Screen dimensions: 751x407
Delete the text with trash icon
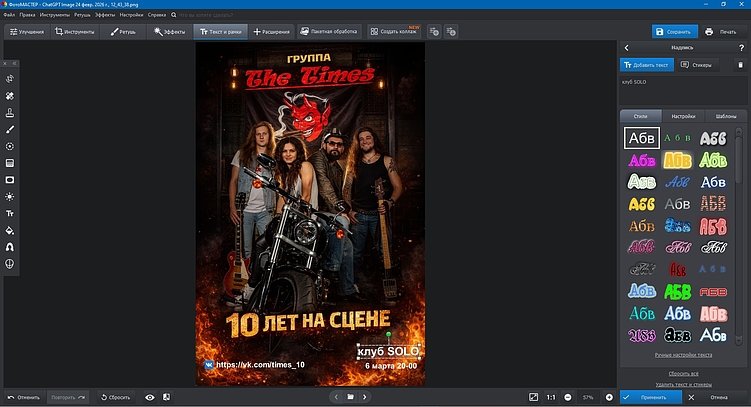pos(740,65)
